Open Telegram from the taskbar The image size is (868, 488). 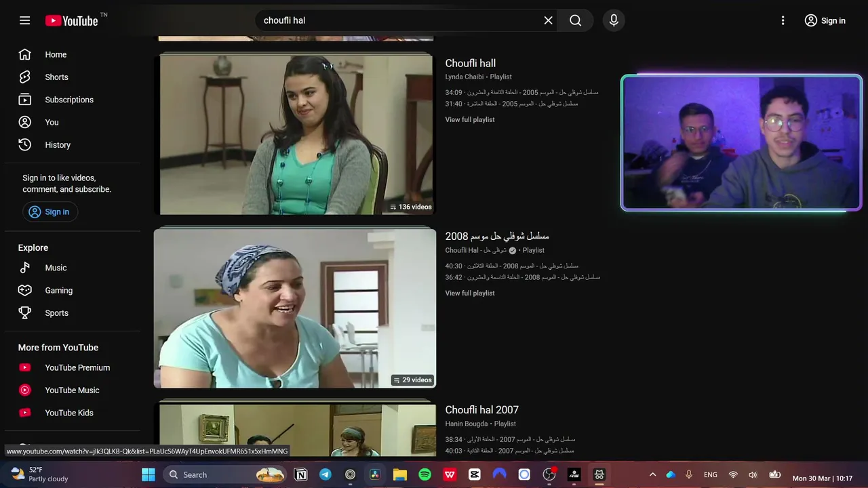pos(325,474)
